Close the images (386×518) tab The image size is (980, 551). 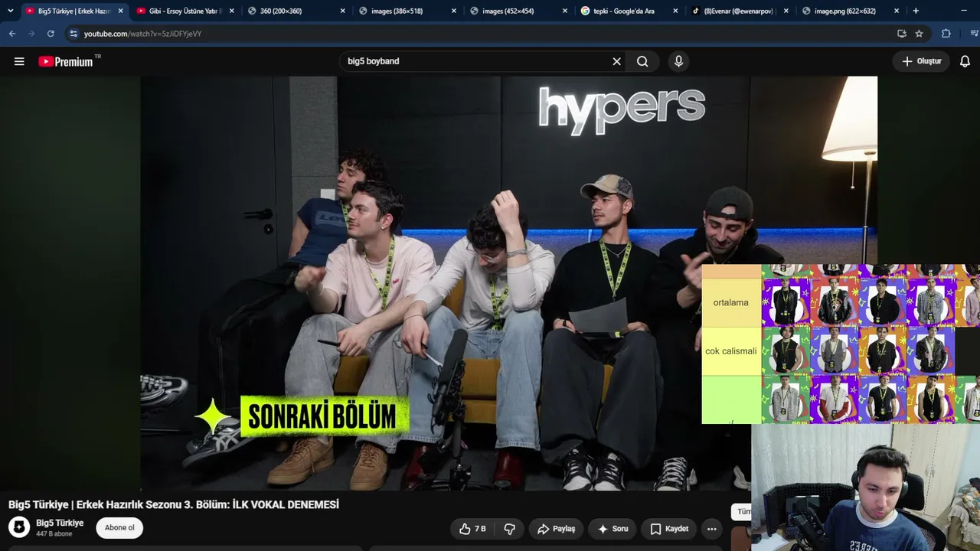pos(453,11)
